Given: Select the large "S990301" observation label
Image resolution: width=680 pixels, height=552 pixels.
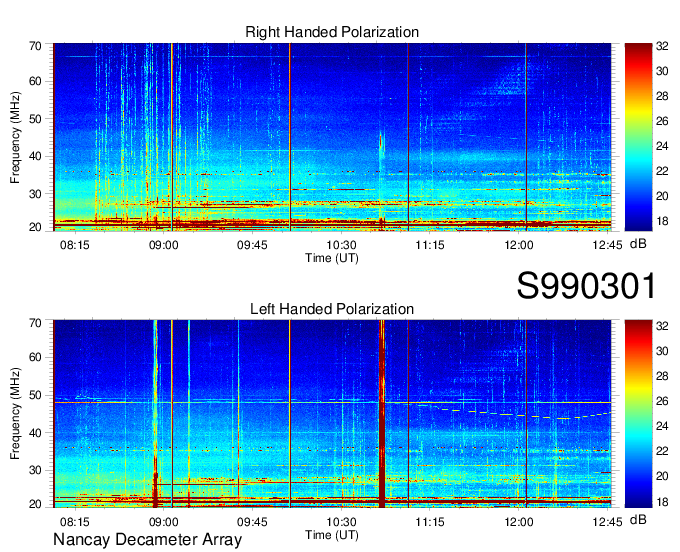Looking at the screenshot, I should (x=586, y=286).
